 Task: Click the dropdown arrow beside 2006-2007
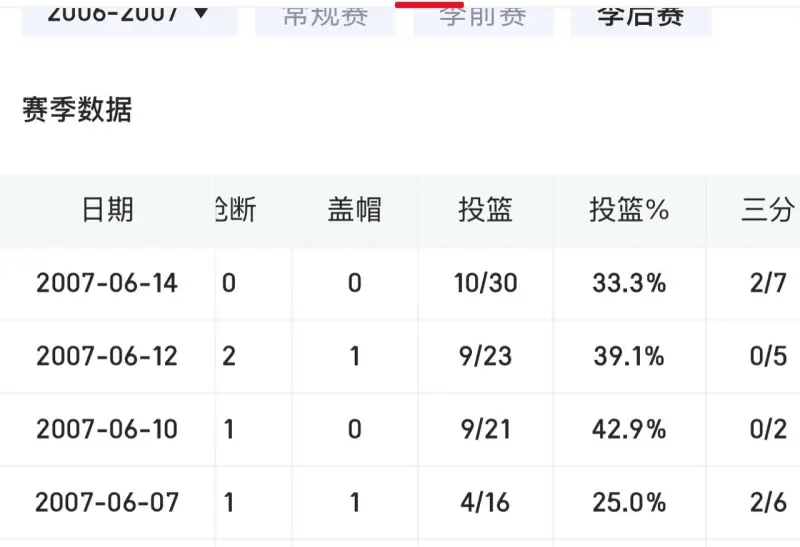pyautogui.click(x=202, y=13)
